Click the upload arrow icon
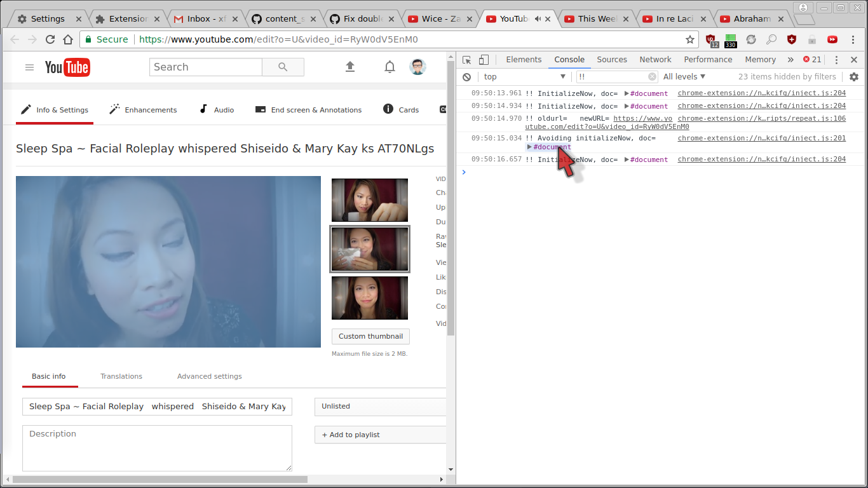 [x=350, y=67]
